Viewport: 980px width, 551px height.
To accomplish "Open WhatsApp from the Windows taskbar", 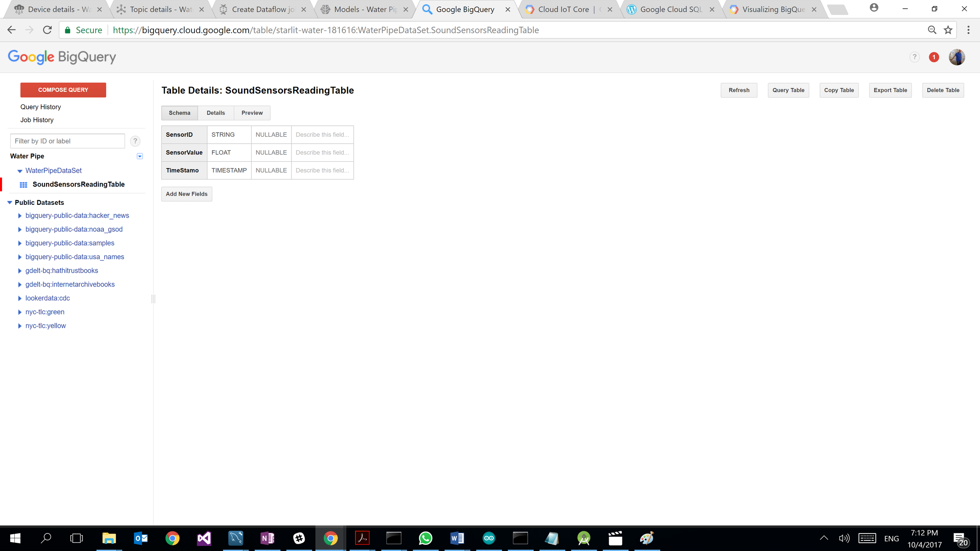I will pyautogui.click(x=425, y=538).
